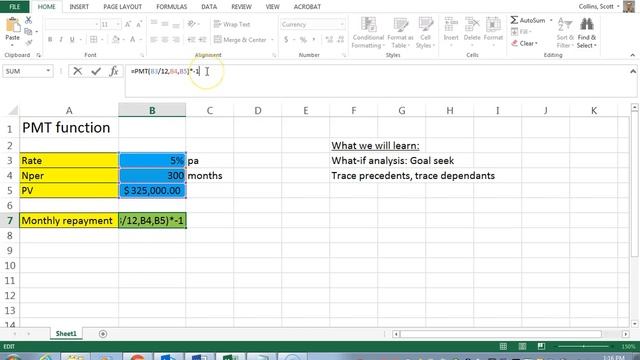Viewport: 640px width, 360px height.
Task: Select cell B5 showing $325,000.00
Action: click(152, 191)
